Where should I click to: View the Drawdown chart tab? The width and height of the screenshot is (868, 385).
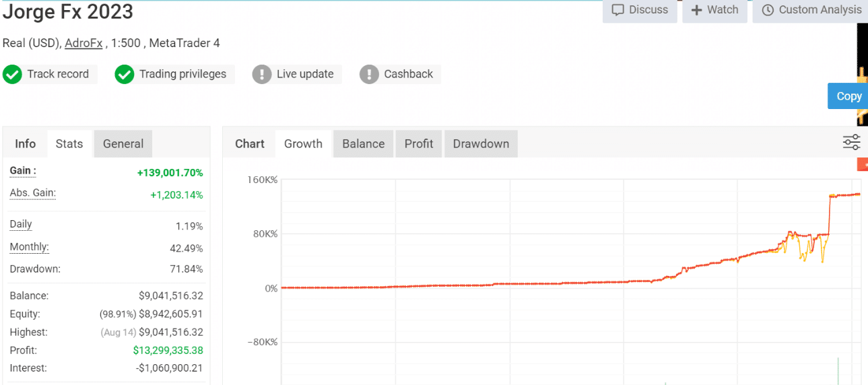point(481,144)
